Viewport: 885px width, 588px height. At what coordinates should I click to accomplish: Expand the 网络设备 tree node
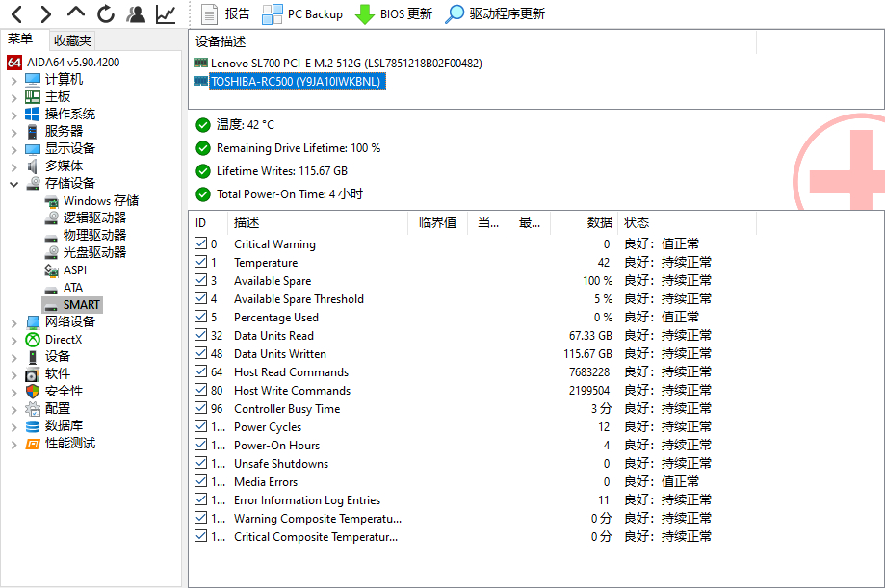pos(13,322)
